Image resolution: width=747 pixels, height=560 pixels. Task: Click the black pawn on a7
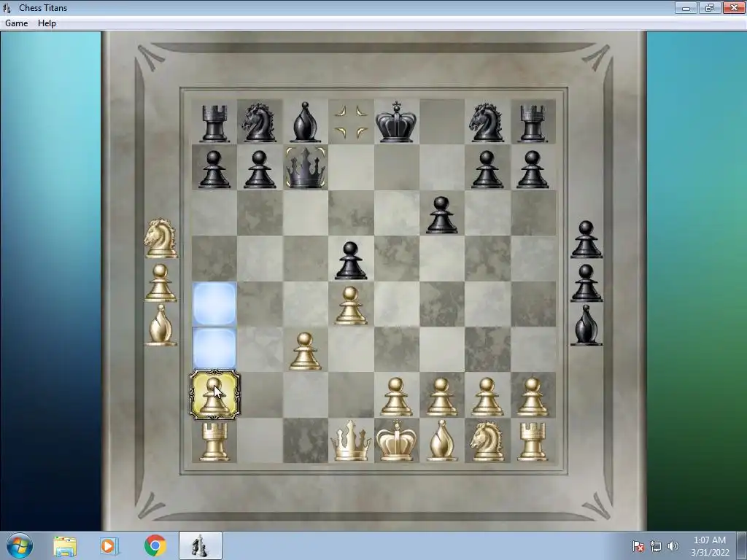point(214,169)
